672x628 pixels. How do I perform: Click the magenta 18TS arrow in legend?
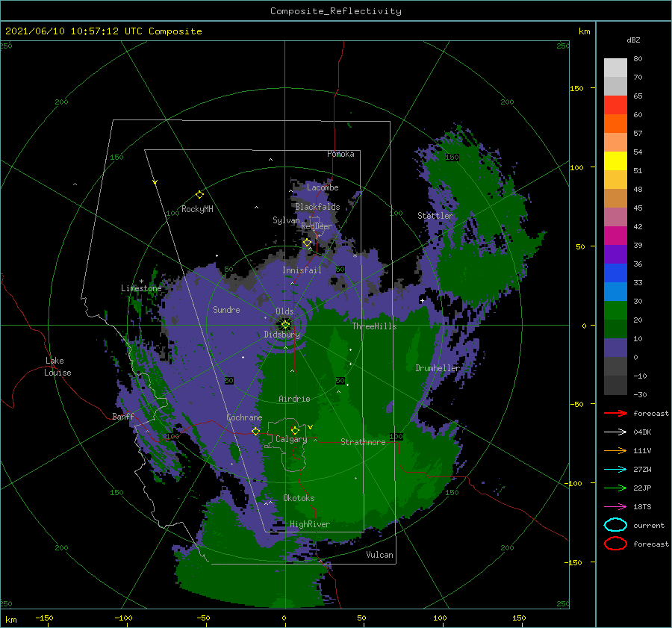tap(615, 507)
